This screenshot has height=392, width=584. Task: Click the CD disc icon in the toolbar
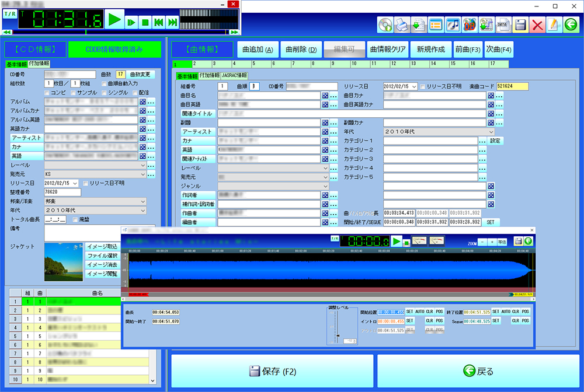[385, 24]
